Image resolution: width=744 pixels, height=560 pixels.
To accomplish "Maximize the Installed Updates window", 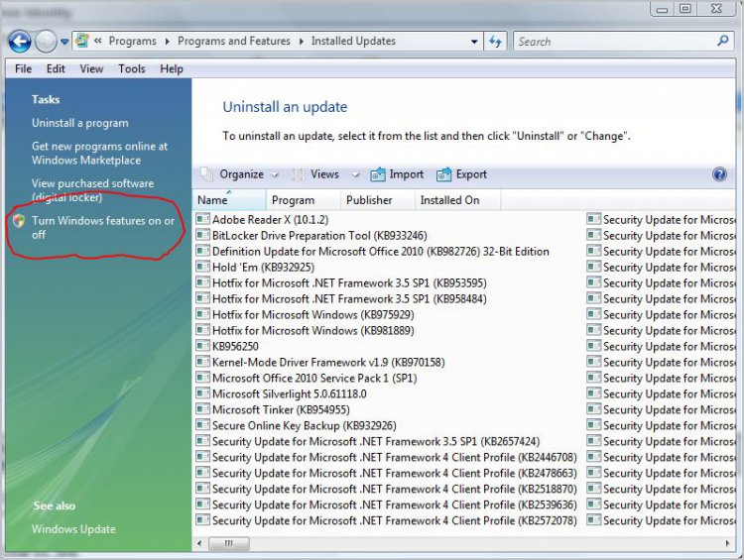I will point(684,9).
